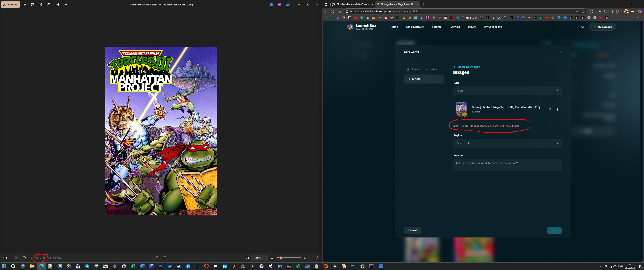The height and width of the screenshot is (270, 644).
Task: Open the Region Select value dropdown
Action: (508, 143)
